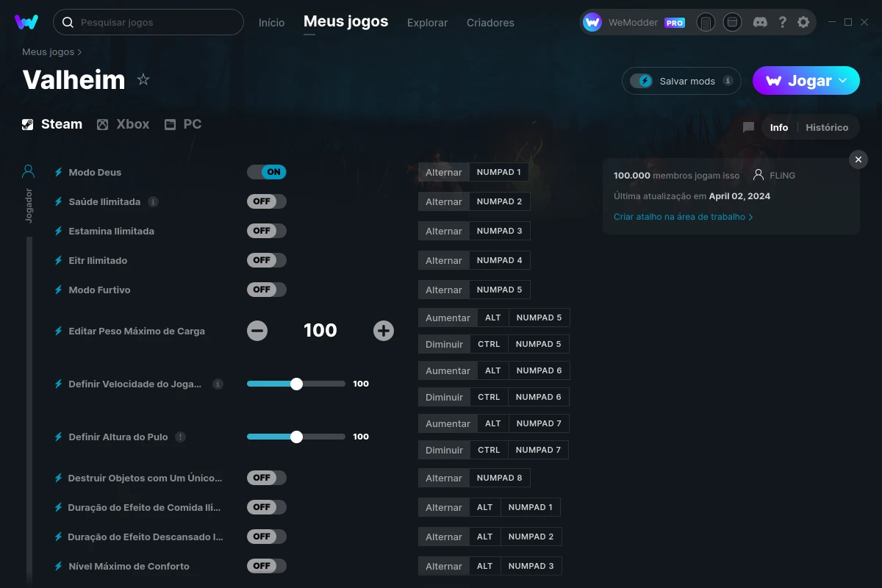
Task: Select the Xbox platform tab
Action: [123, 123]
